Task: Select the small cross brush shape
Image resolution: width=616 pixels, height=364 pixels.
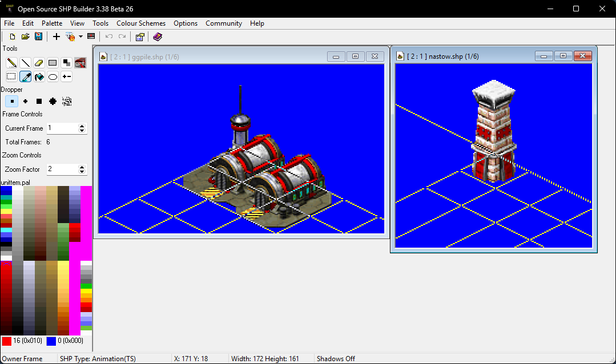Action: point(26,102)
